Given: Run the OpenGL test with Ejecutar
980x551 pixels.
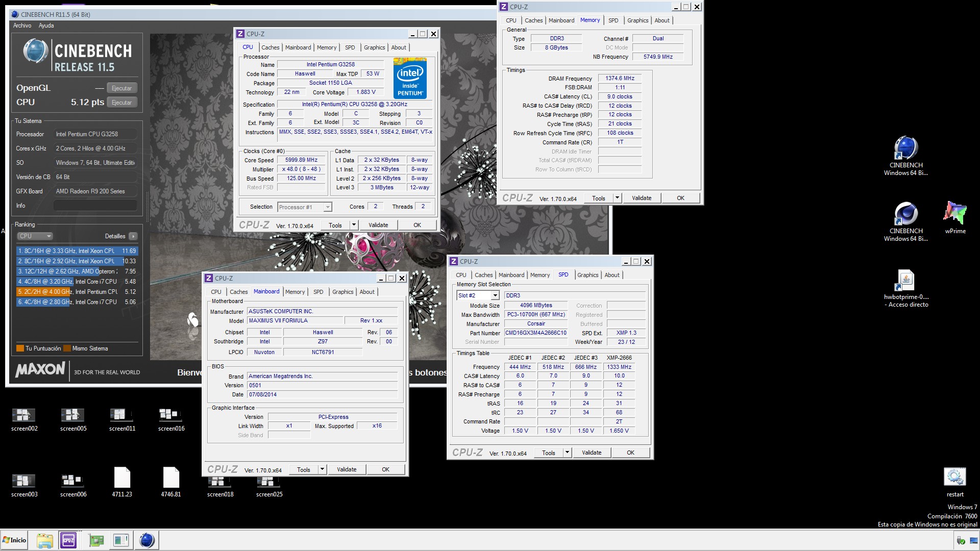Looking at the screenshot, I should click(121, 88).
